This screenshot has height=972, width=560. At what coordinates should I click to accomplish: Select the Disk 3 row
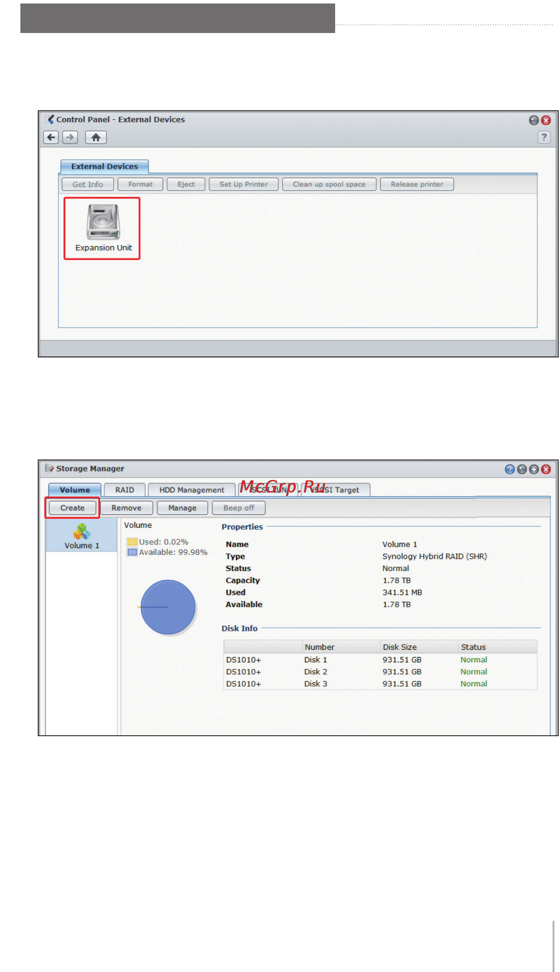(x=380, y=684)
